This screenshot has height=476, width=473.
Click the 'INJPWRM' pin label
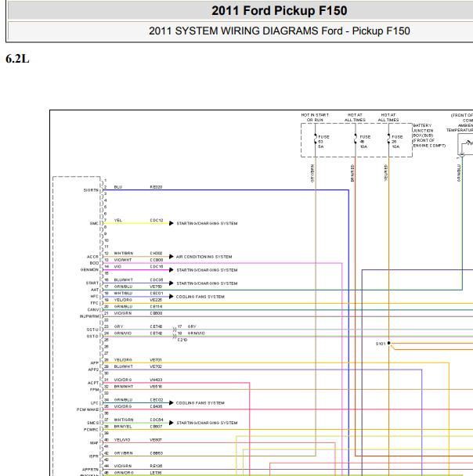coord(89,316)
